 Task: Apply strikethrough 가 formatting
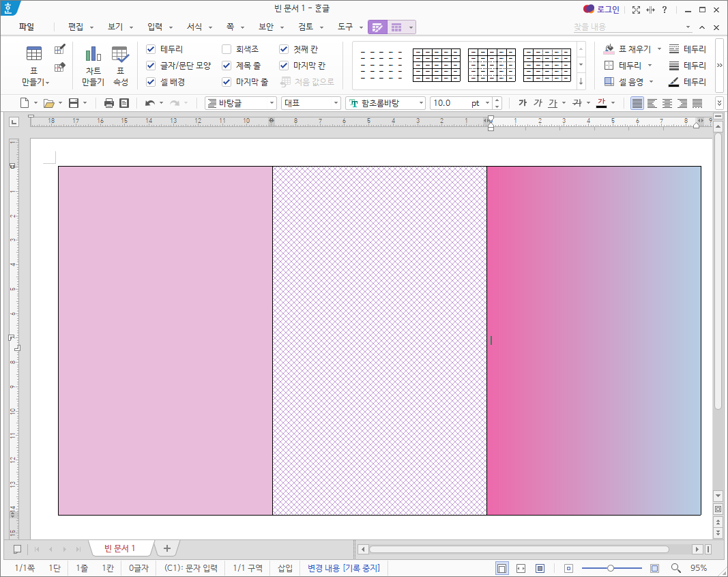[577, 103]
